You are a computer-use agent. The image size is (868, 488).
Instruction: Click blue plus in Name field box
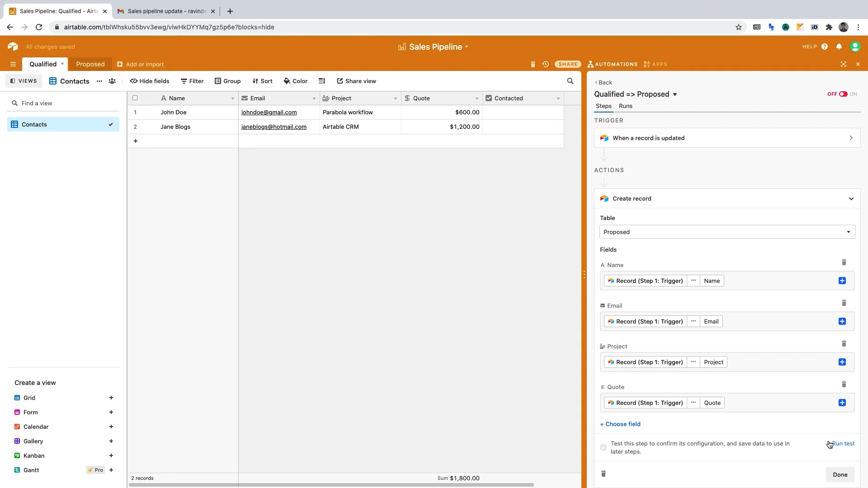842,281
